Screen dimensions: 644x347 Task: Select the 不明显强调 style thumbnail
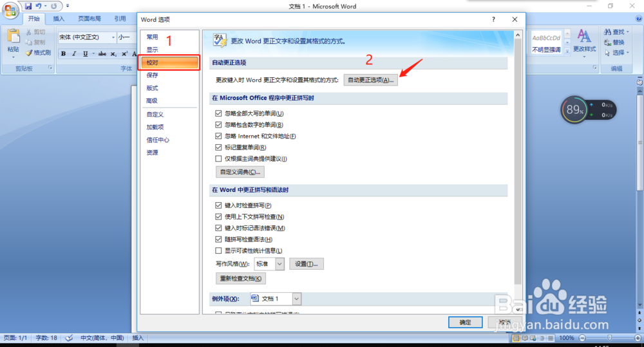tap(546, 43)
